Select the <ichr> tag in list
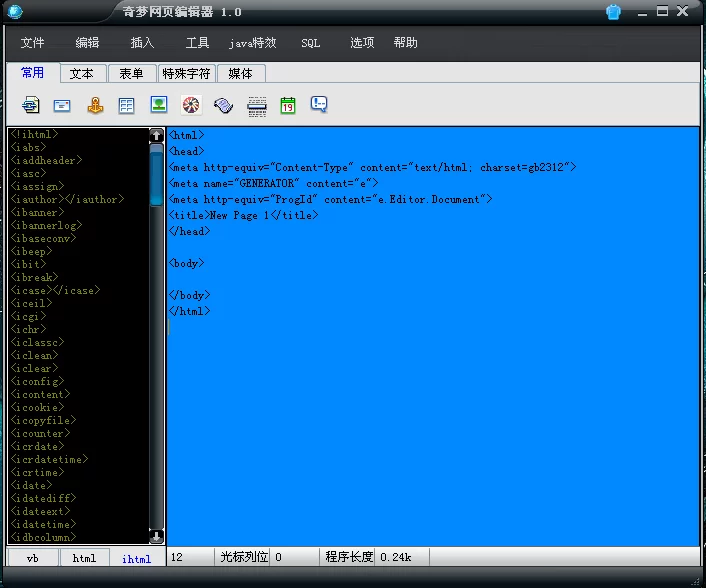706x588 pixels. point(28,330)
